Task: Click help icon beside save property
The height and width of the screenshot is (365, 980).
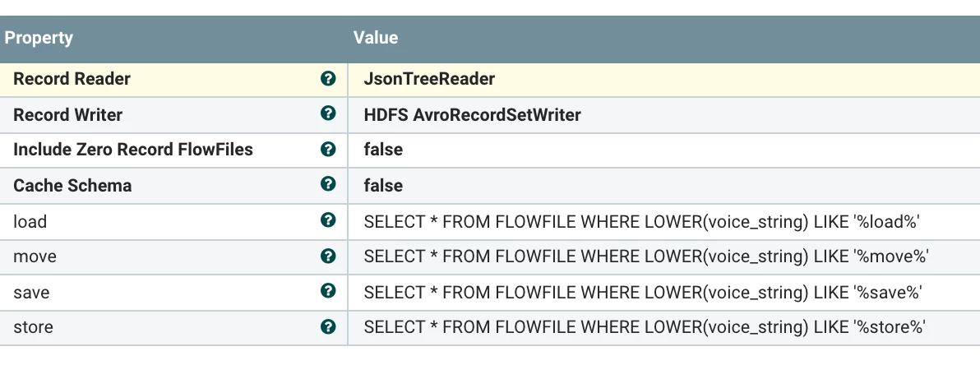Action: [327, 291]
